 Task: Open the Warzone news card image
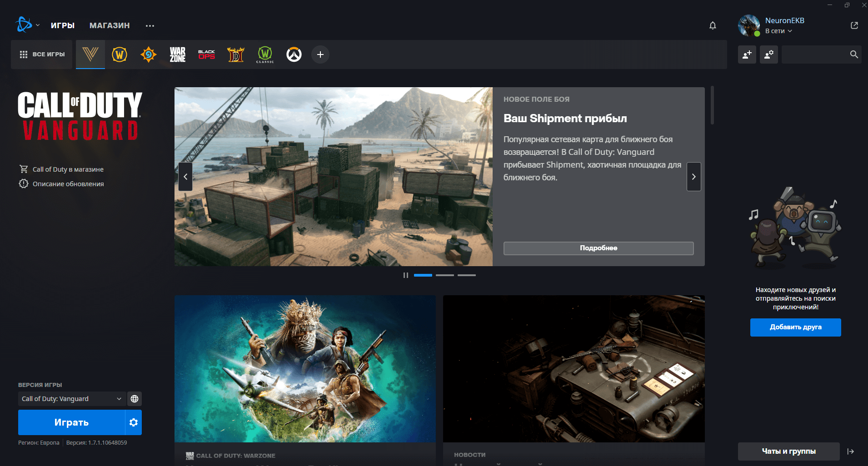305,369
